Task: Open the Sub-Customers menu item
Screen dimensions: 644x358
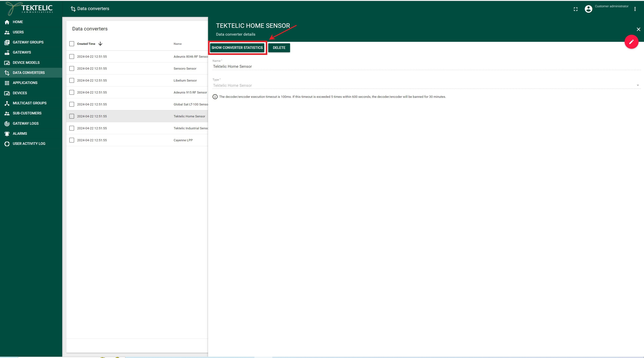Action: click(x=31, y=113)
